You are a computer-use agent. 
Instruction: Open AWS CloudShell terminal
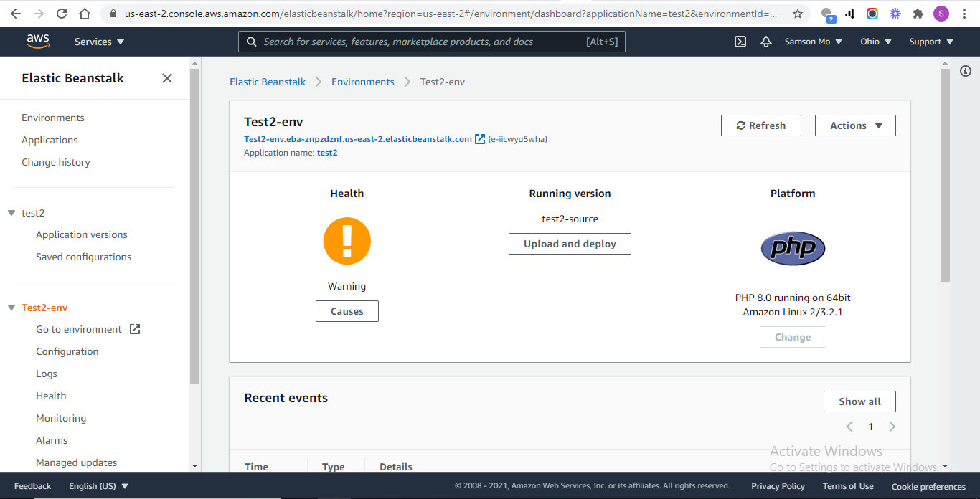click(740, 42)
